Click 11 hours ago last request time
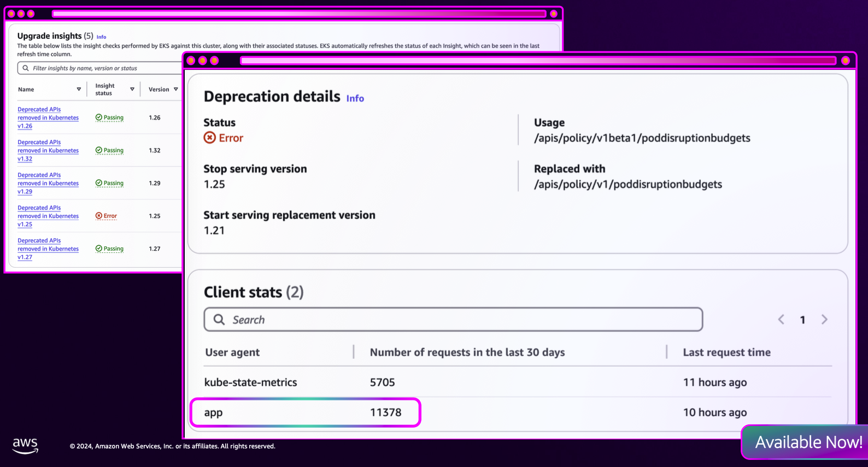The width and height of the screenshot is (868, 467). pos(715,382)
